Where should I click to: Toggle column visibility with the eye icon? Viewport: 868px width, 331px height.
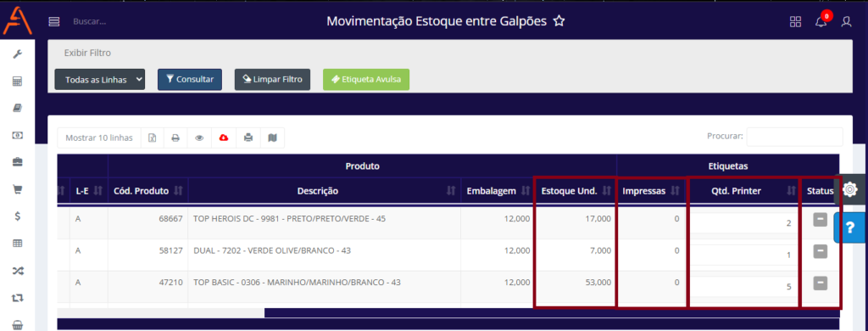pyautogui.click(x=199, y=138)
